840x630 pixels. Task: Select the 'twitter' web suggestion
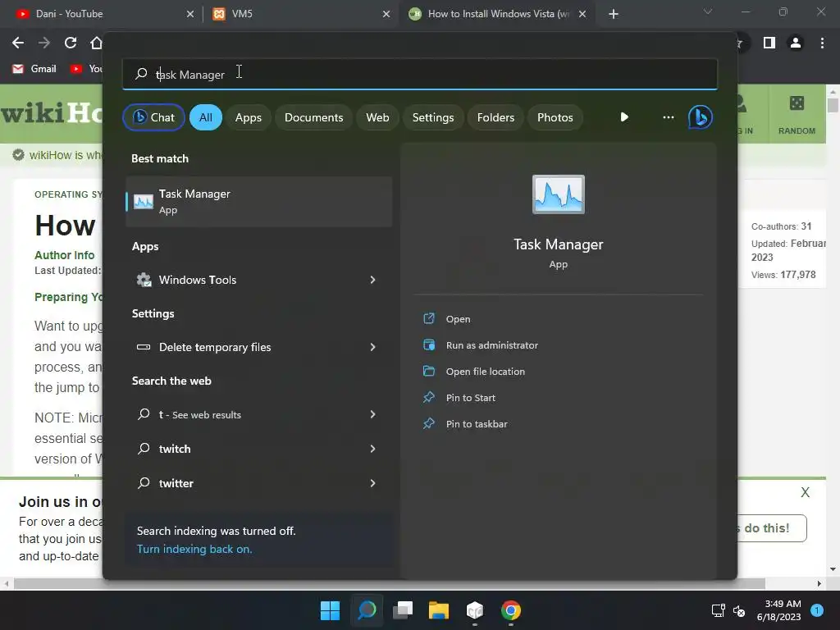click(258, 483)
